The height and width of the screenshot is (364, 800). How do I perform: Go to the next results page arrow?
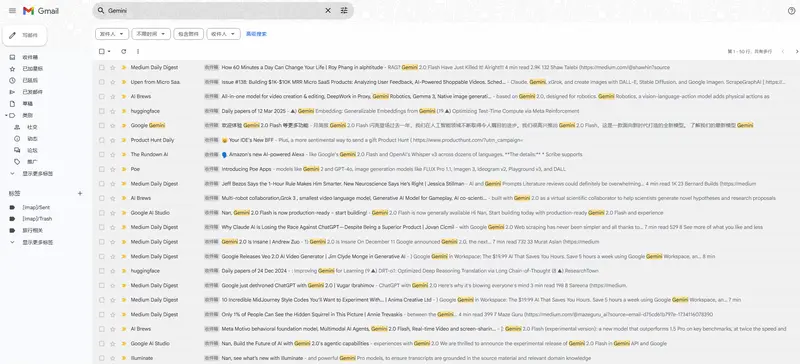(x=797, y=52)
